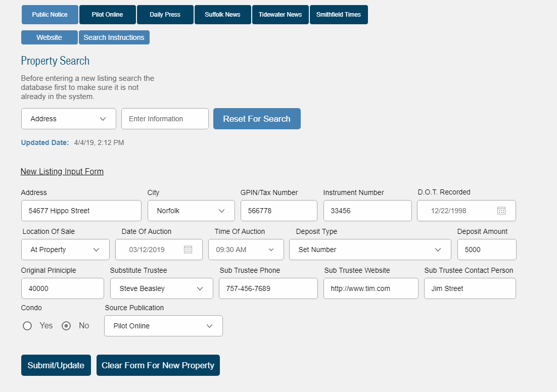The width and height of the screenshot is (557, 392).
Task: Click the Website button
Action: pos(50,37)
